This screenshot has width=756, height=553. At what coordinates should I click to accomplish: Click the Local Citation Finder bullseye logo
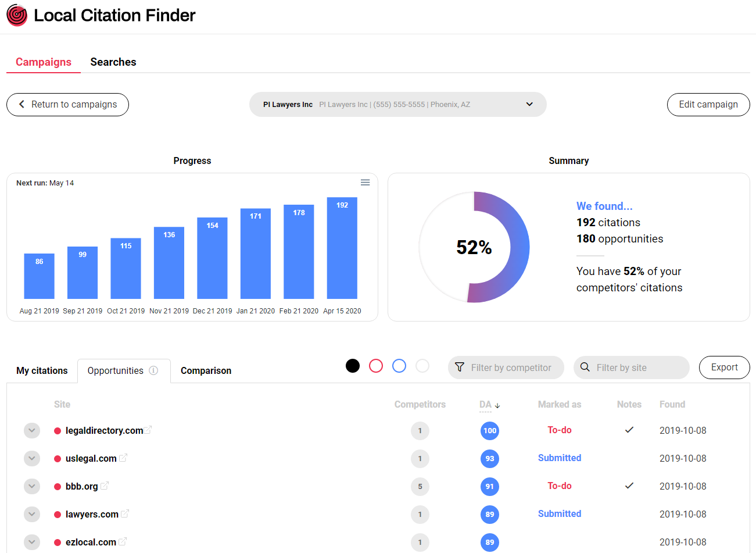(x=16, y=15)
